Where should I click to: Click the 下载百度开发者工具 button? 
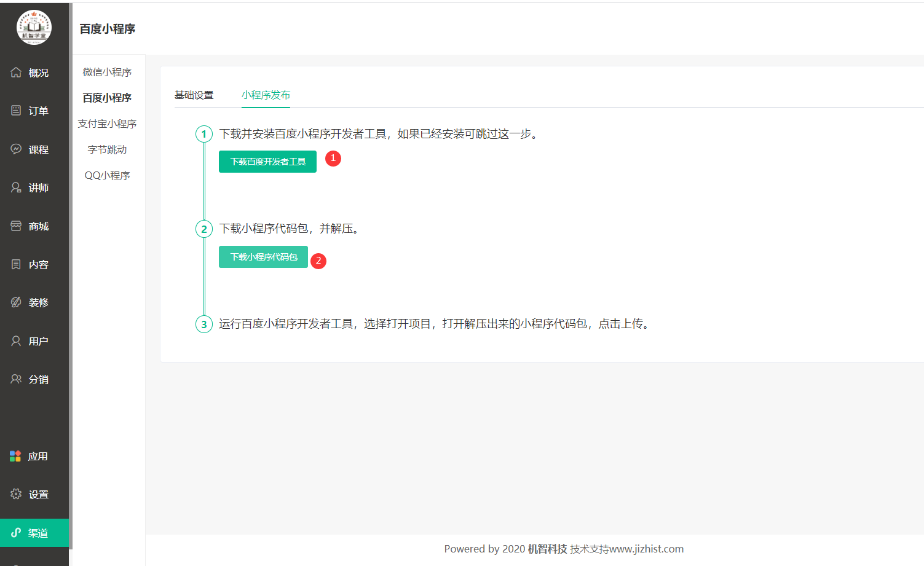[267, 162]
